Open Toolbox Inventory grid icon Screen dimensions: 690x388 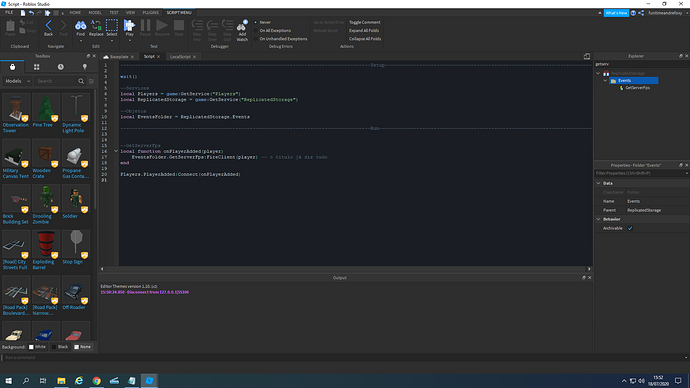37,67
